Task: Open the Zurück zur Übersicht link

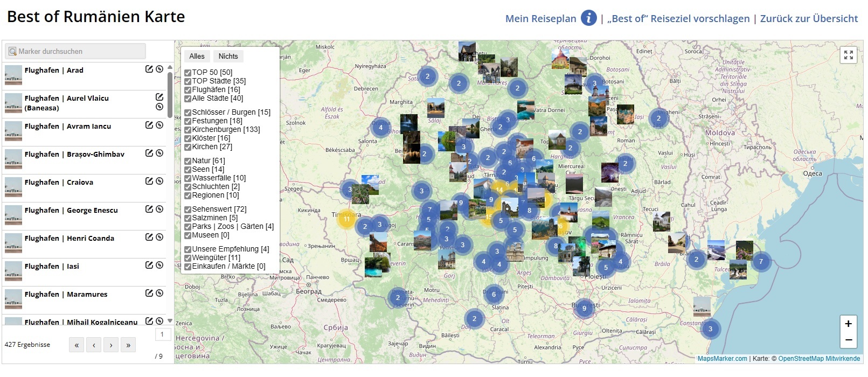Action: pyautogui.click(x=809, y=19)
